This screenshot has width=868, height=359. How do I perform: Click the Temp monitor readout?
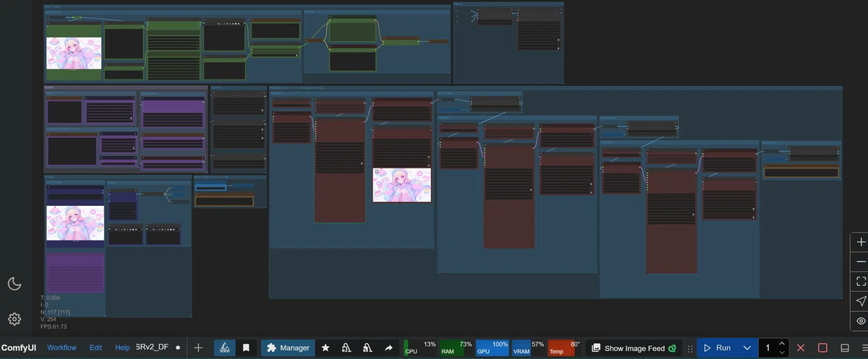(x=565, y=347)
